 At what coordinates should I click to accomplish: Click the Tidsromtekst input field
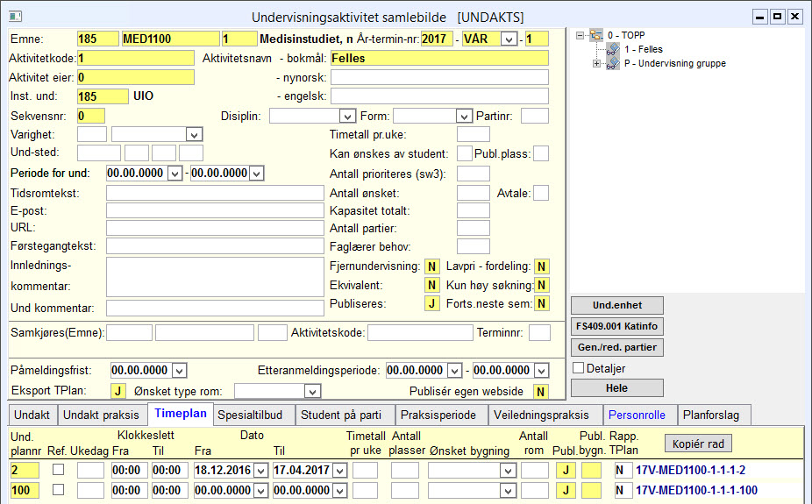[x=215, y=194]
